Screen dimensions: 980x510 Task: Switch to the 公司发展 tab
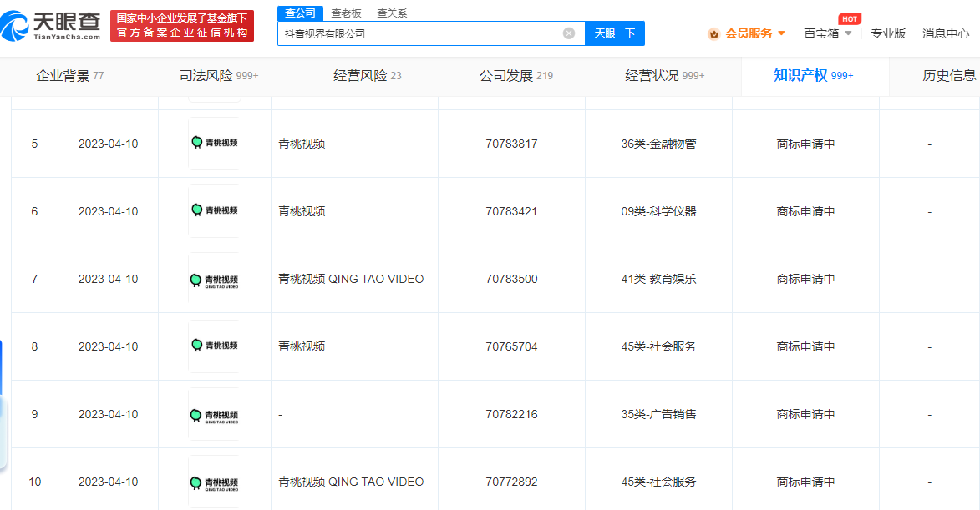(516, 76)
